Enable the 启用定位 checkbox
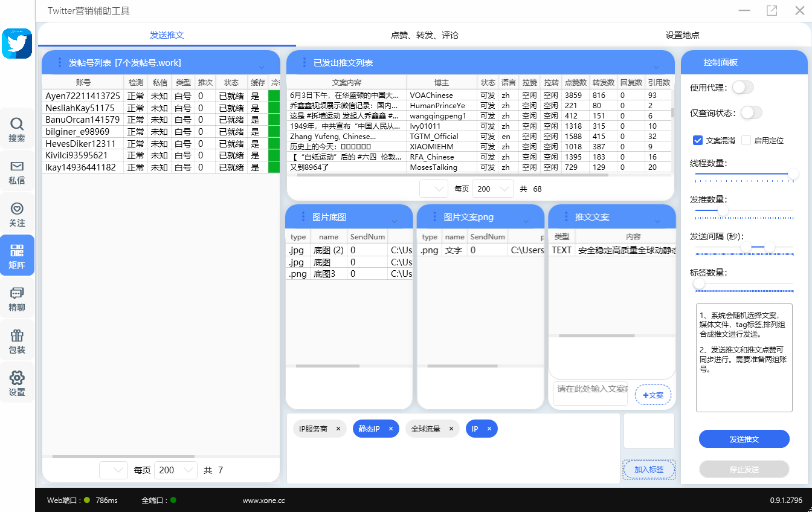 tap(746, 140)
